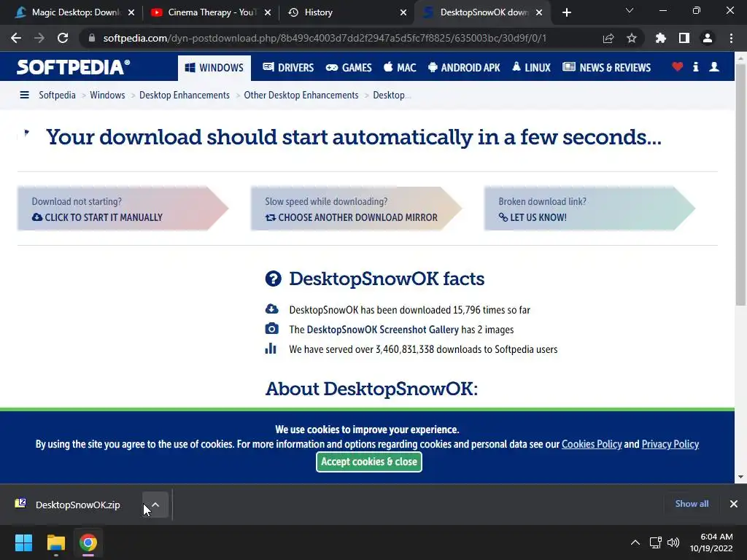Close the Cinema Therapy tab
This screenshot has width=747, height=560.
(x=268, y=12)
